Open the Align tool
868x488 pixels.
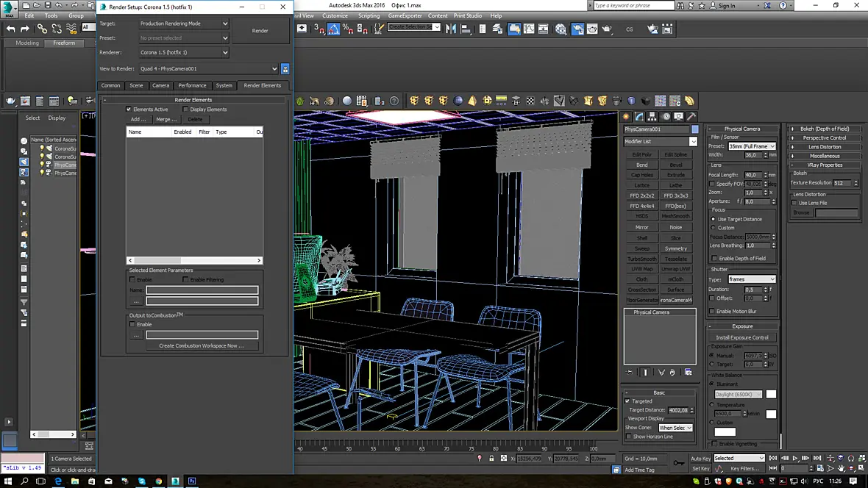(x=466, y=29)
